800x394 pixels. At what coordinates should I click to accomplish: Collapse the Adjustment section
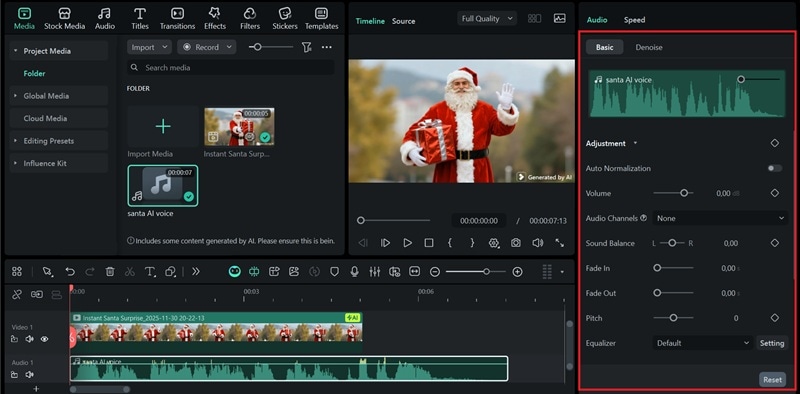(x=635, y=143)
